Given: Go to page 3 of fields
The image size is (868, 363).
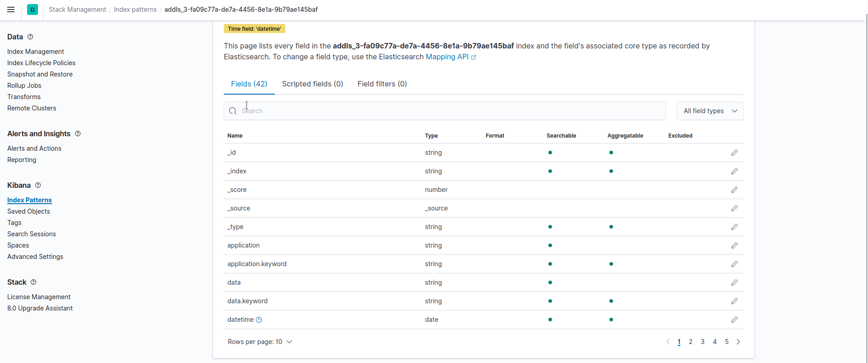Looking at the screenshot, I should pyautogui.click(x=703, y=342).
